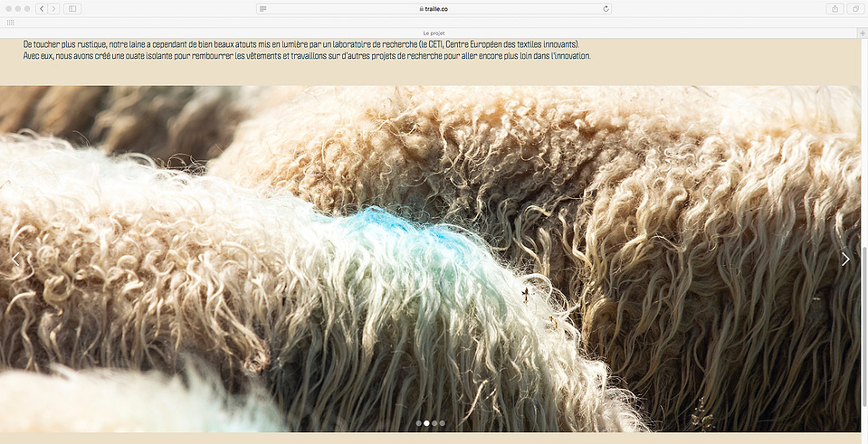Select the 'Le projet' tab

[x=434, y=33]
